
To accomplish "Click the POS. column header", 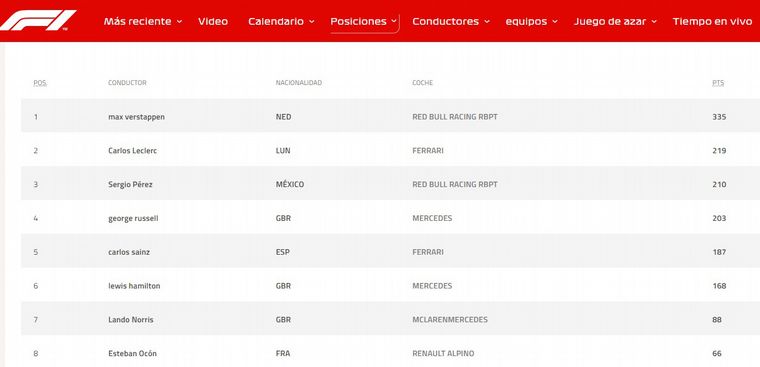I will [x=40, y=83].
